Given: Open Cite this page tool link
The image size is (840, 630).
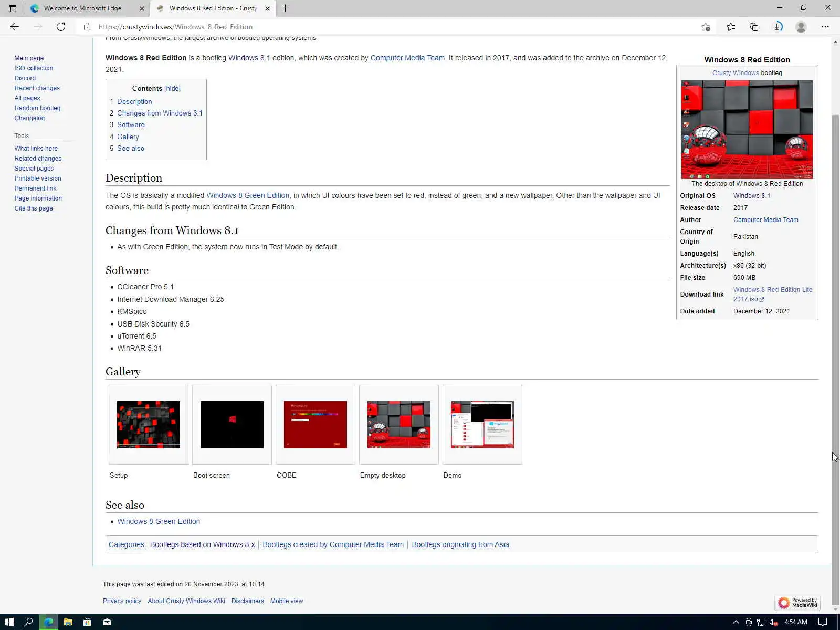Looking at the screenshot, I should 34,208.
